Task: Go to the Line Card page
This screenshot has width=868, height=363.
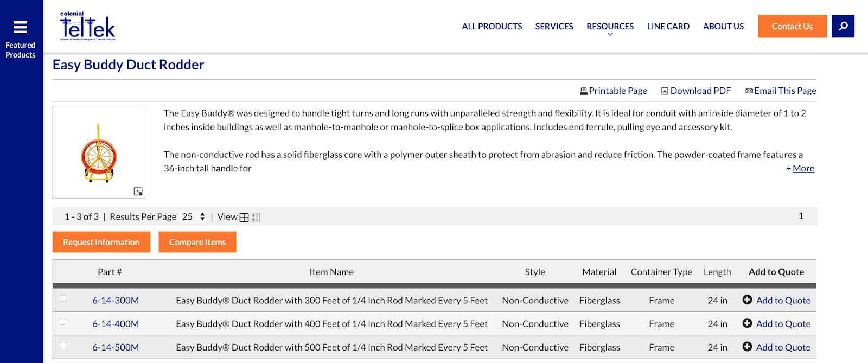Action: coord(668,26)
